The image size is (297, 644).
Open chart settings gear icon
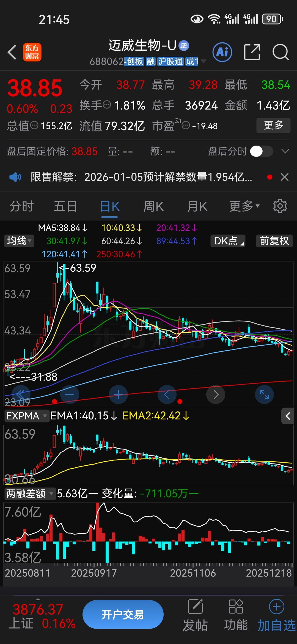point(280,206)
